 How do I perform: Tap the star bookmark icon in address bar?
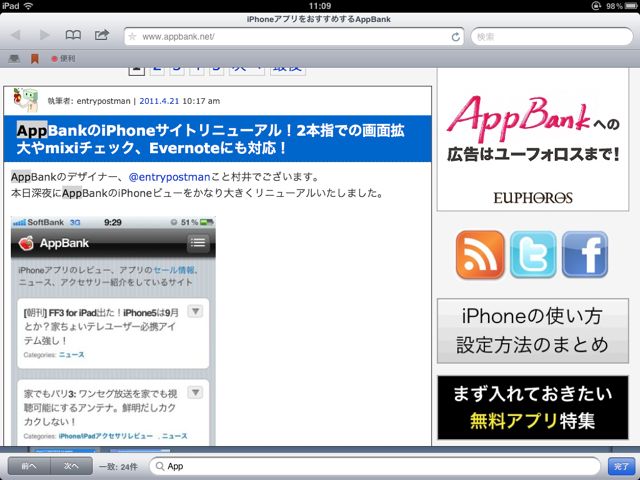pyautogui.click(x=132, y=37)
